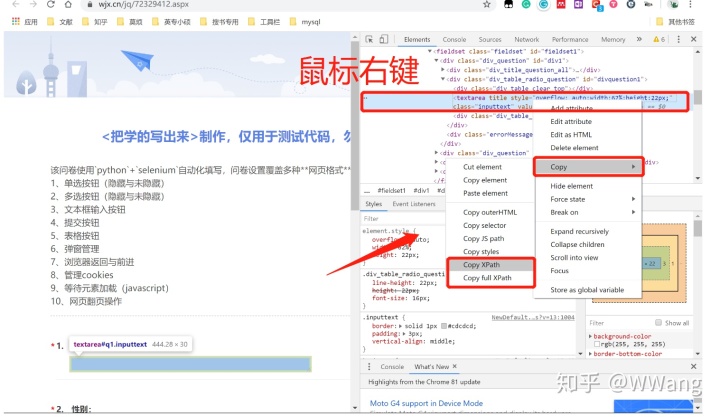Image resolution: width=720 pixels, height=417 pixels.
Task: Click the #div1 breadcrumb
Action: click(421, 190)
